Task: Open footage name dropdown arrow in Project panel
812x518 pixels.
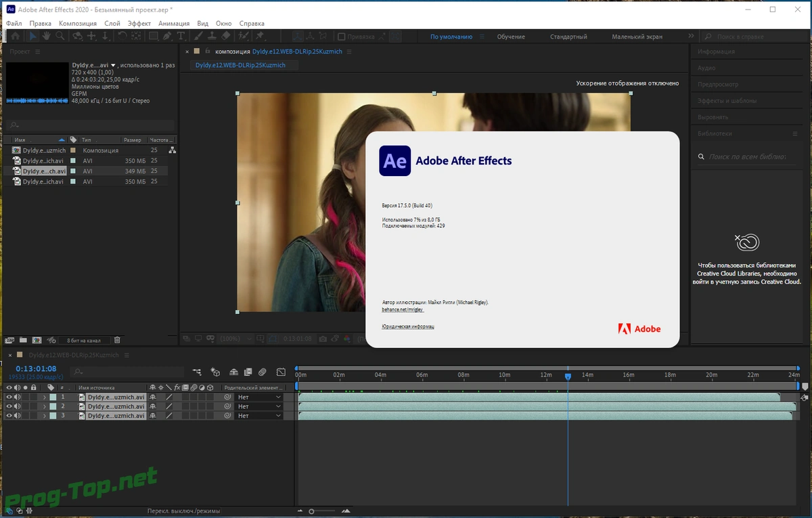Action: click(114, 65)
